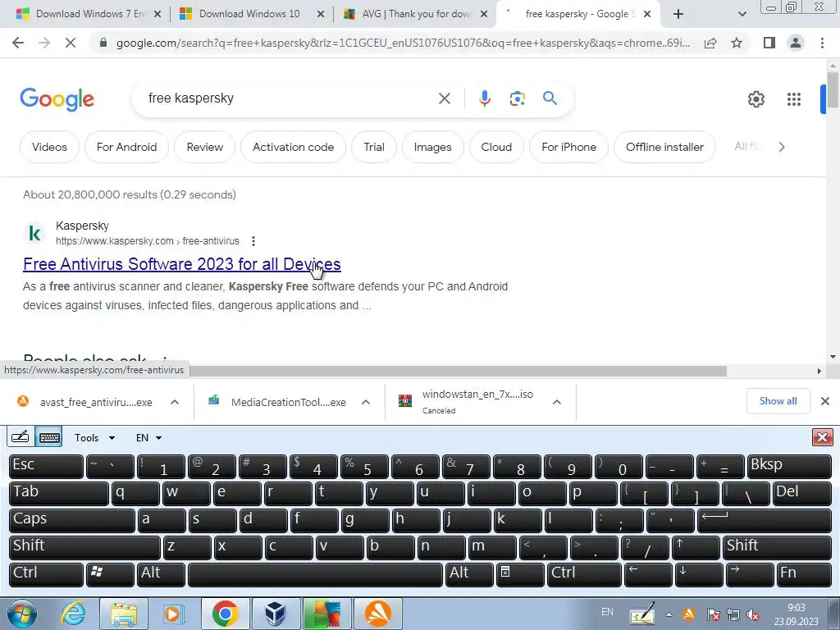Open Google apps grid
The width and height of the screenshot is (840, 630).
pos(793,99)
